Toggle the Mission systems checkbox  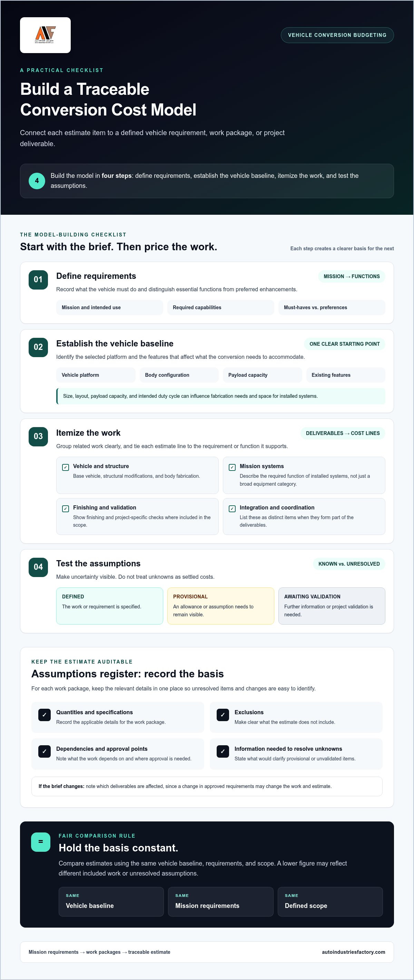232,467
